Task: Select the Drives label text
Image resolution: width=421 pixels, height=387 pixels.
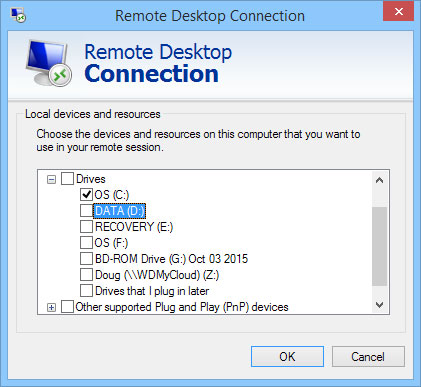Action: pos(91,179)
